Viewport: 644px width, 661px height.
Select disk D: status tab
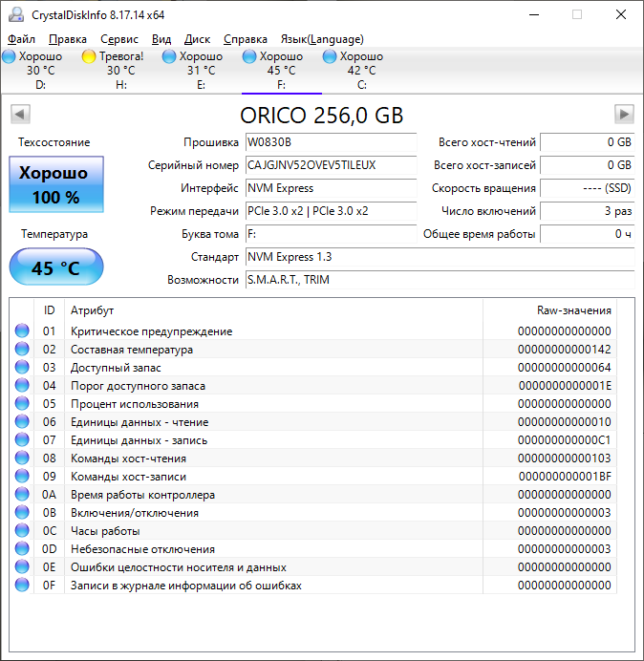point(41,71)
